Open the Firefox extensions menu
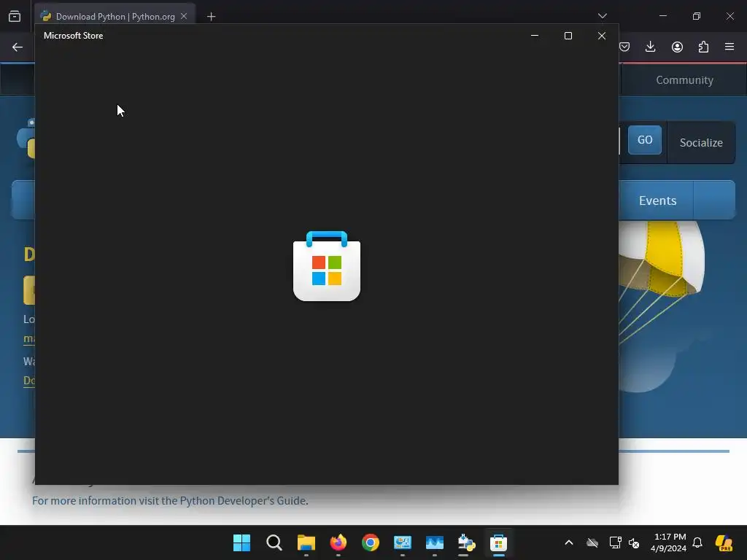This screenshot has width=747, height=560. (703, 47)
